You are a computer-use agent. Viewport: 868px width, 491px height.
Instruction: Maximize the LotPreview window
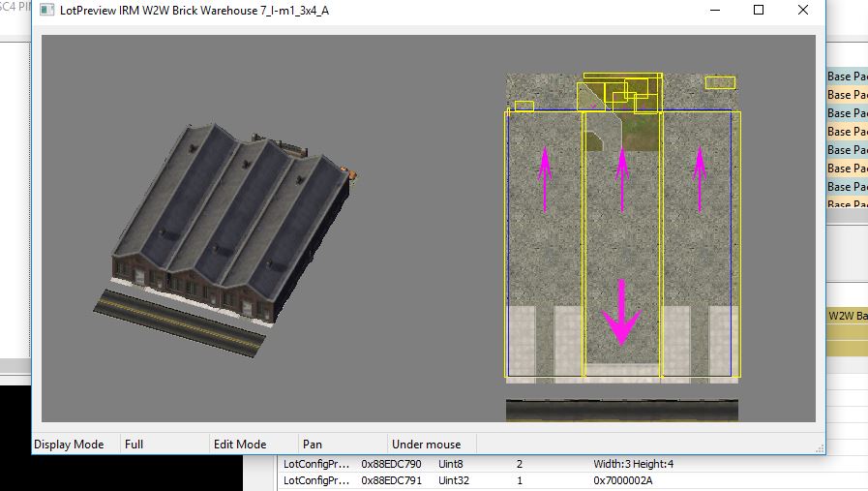759,10
